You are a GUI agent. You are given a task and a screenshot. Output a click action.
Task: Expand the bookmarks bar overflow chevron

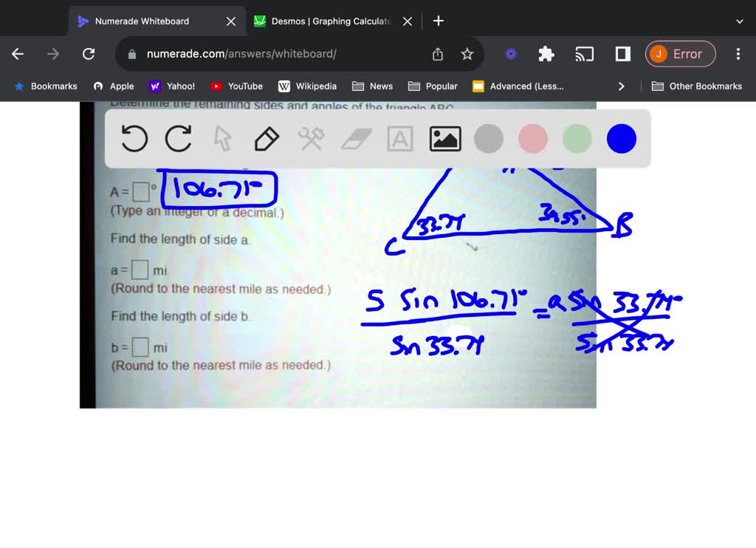(622, 86)
